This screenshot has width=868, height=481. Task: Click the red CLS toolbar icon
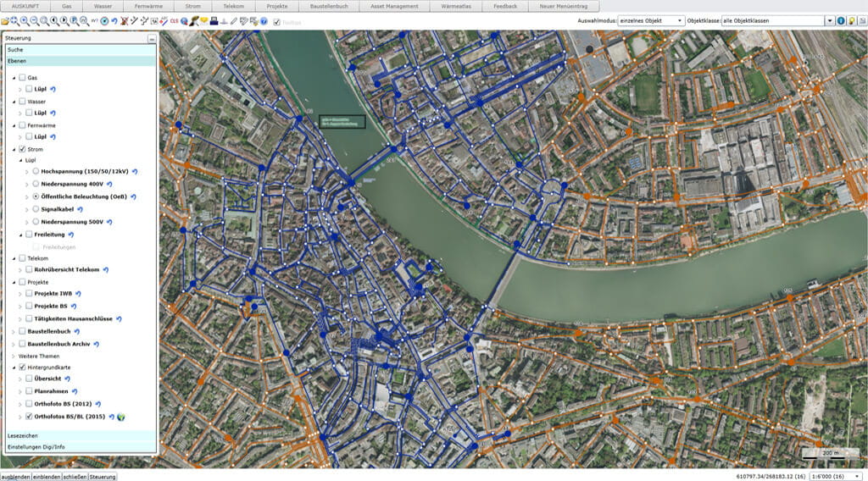click(174, 20)
